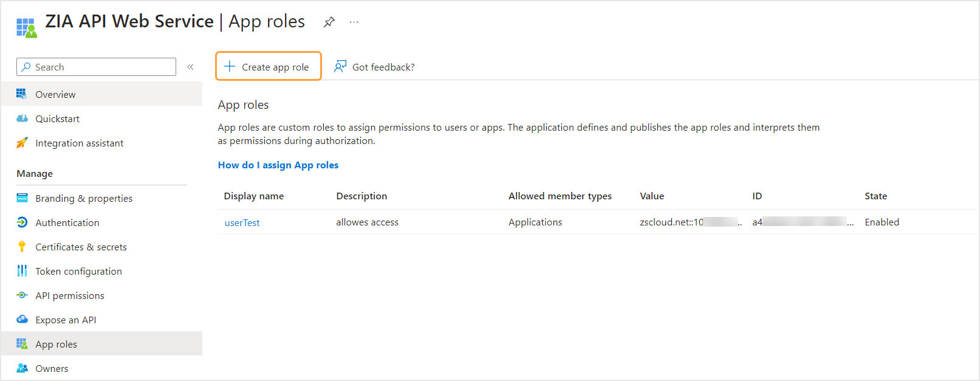
Task: Select App roles in the Manage menu
Action: tap(56, 344)
